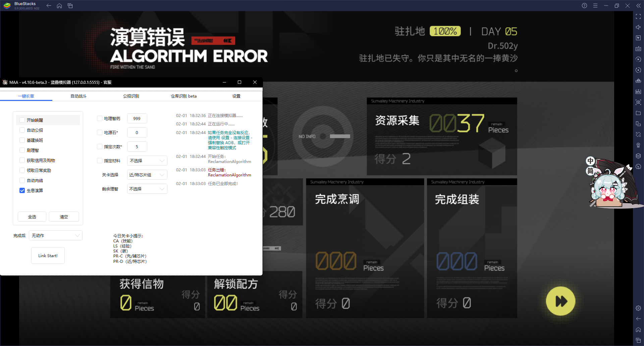Mute volume using sidebar speaker icon

[x=638, y=27]
